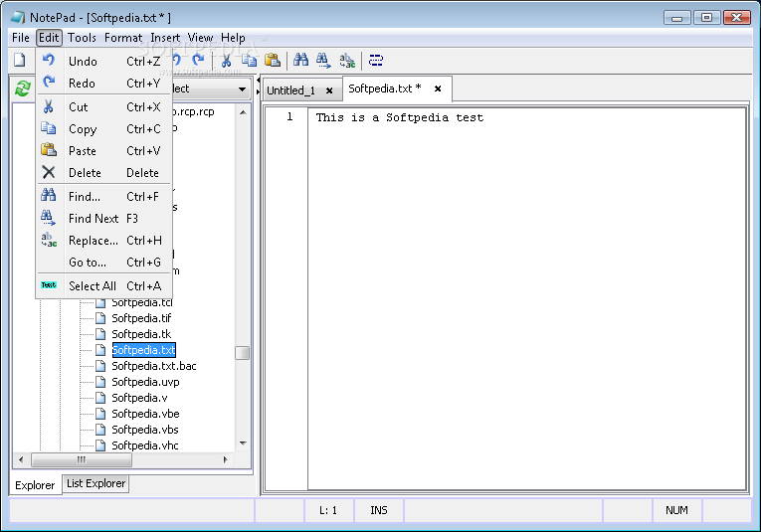Open the View menu

pos(200,38)
